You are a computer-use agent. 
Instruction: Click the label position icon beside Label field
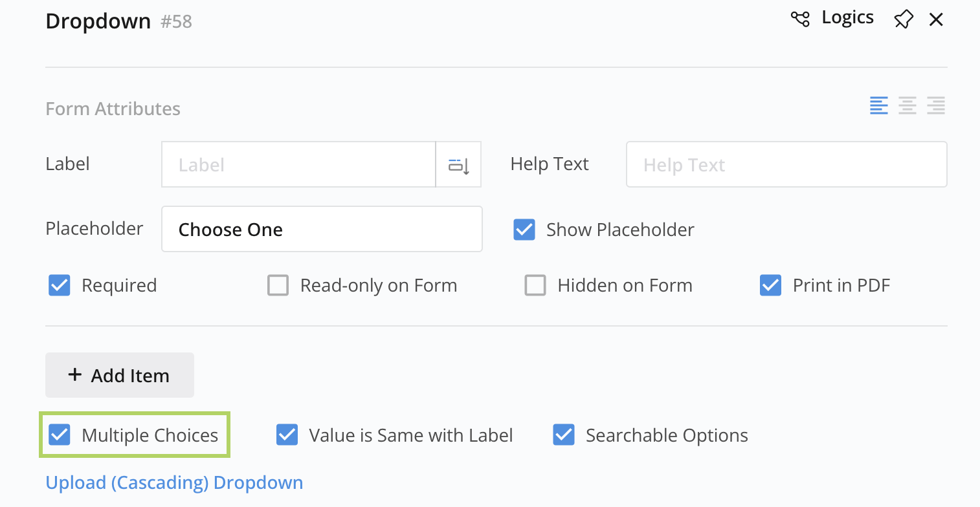[x=458, y=165]
